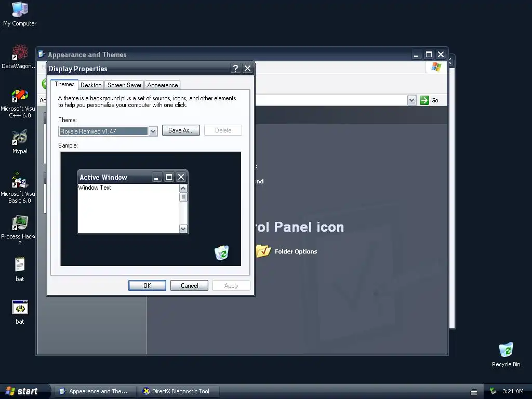Minimize the Appearance and Themes window

click(x=416, y=55)
